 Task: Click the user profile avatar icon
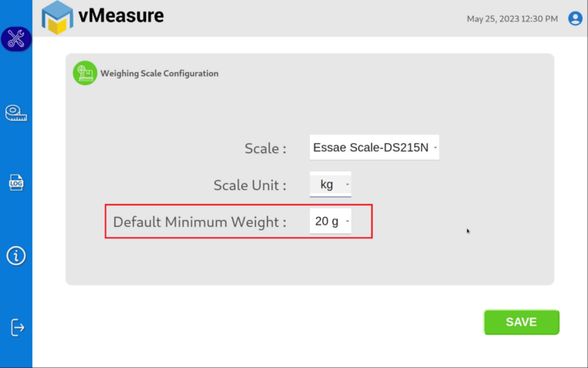pos(575,18)
